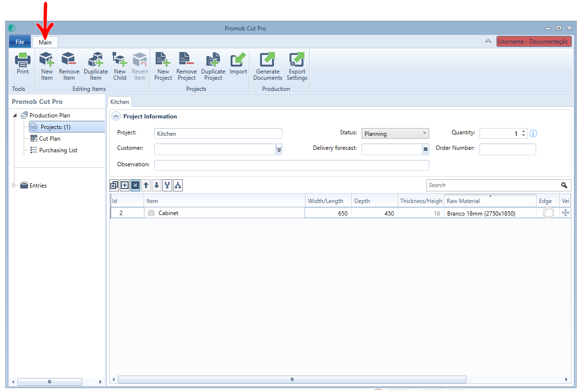Expand the Entries tree node
The width and height of the screenshot is (582, 392).
click(x=15, y=185)
